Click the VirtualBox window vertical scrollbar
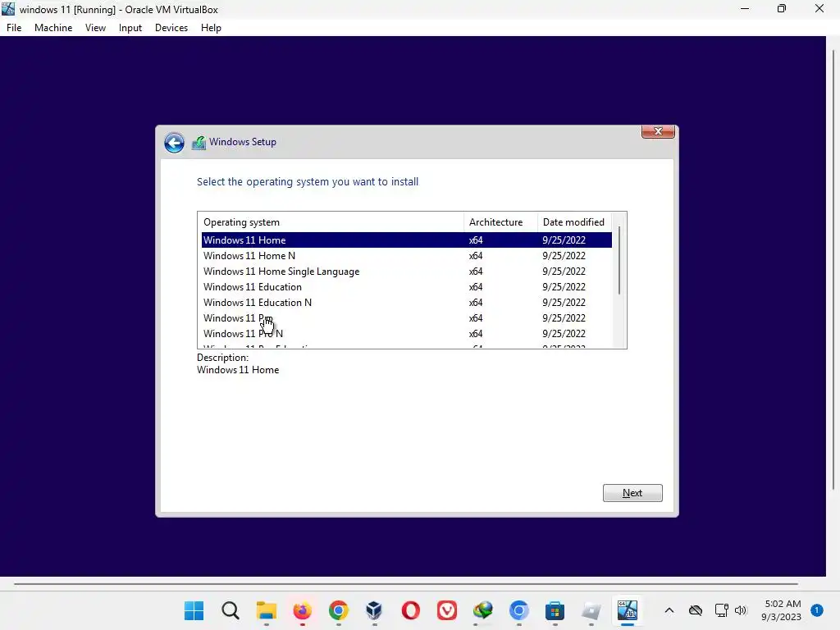This screenshot has height=630, width=840. pos(833,269)
